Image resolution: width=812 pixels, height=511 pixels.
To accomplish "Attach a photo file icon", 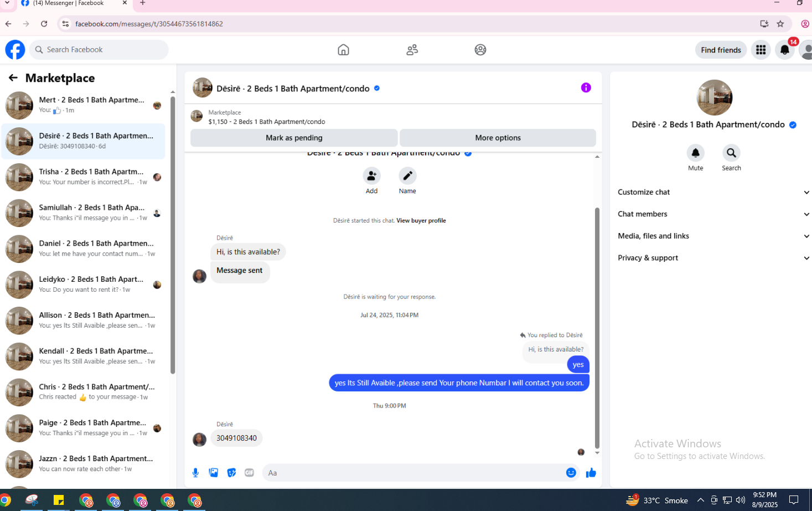I will coord(214,473).
